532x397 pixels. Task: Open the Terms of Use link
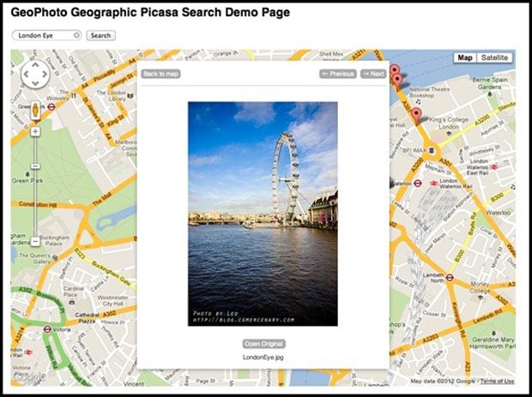click(x=498, y=382)
